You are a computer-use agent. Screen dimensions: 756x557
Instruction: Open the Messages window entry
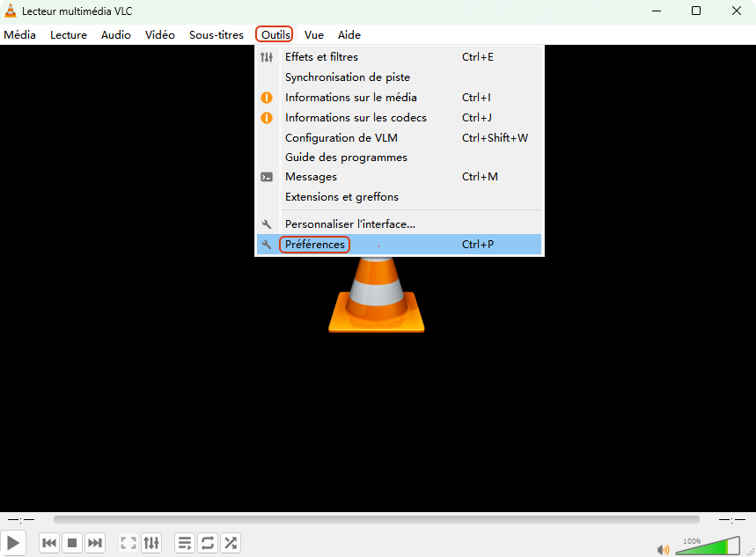click(x=400, y=177)
